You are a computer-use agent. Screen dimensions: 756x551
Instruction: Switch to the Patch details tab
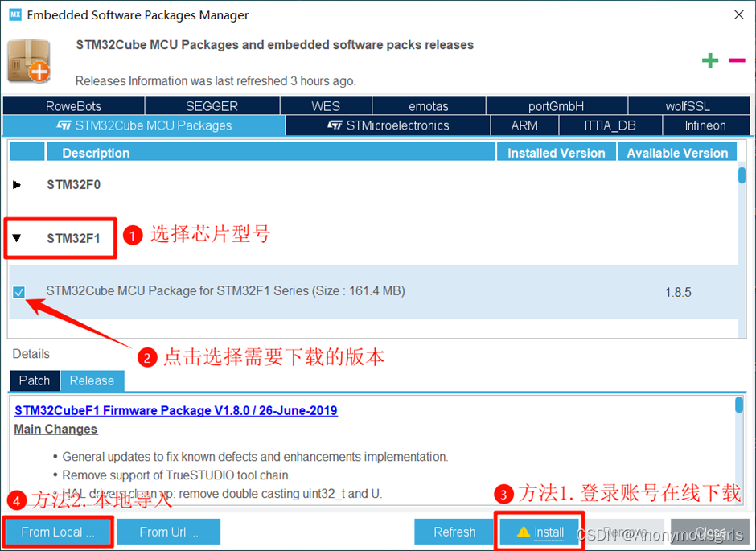(35, 380)
